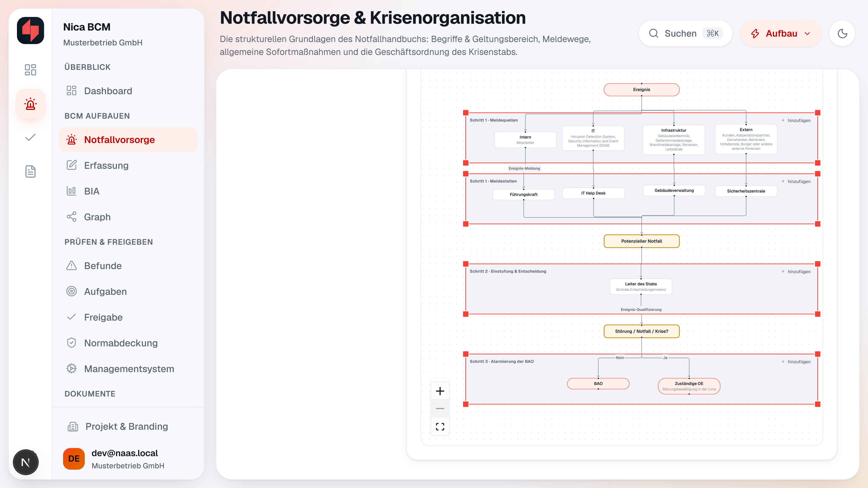Click the Erfassung pencil icon
This screenshot has width=868, height=488.
click(71, 165)
